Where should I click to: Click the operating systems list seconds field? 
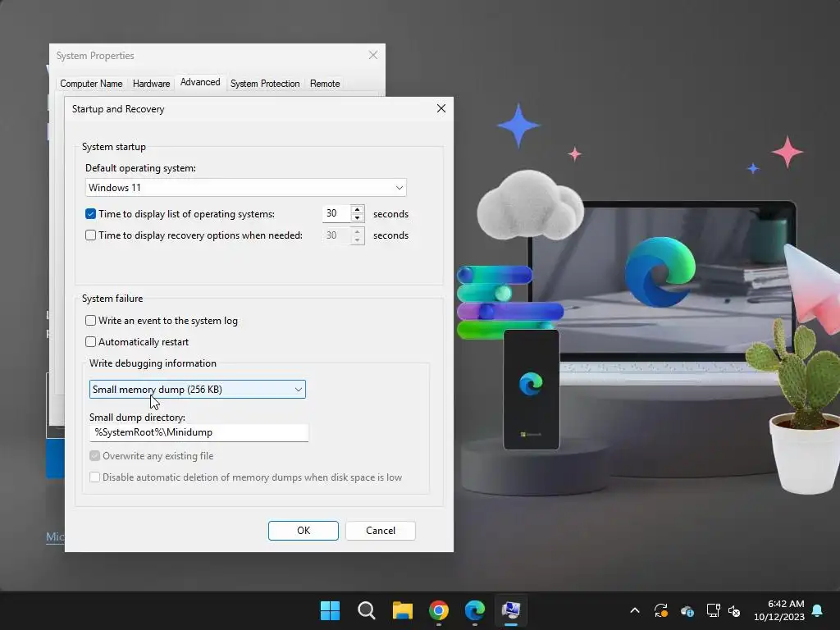(336, 214)
